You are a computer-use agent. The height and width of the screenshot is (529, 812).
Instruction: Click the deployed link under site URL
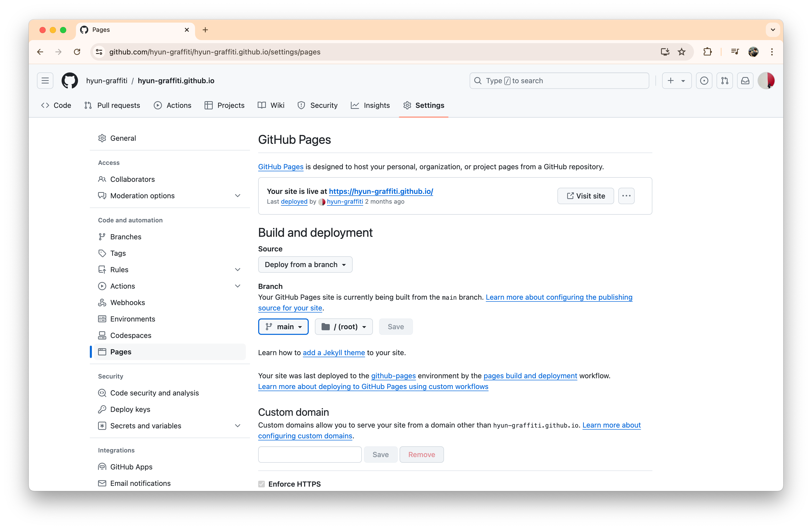294,201
